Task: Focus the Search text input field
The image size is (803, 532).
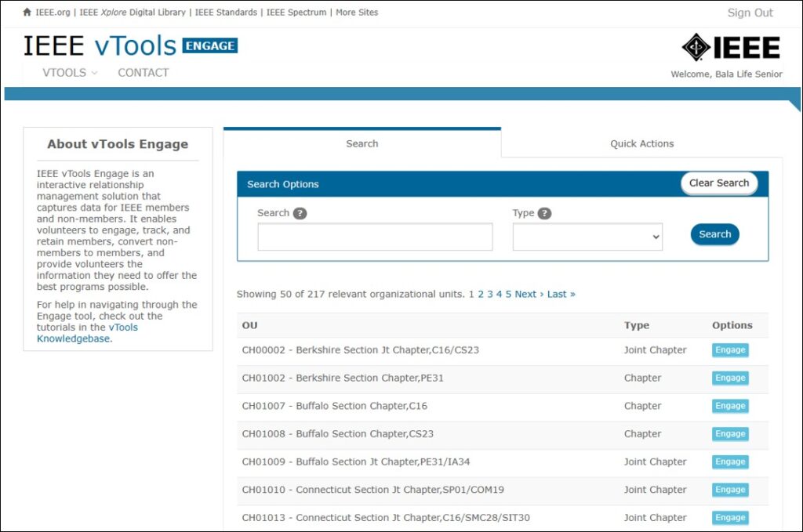Action: [x=376, y=237]
